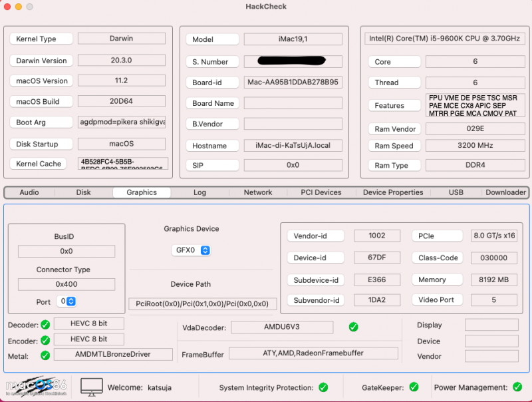Click the empty Display field
The image size is (532, 402).
click(x=491, y=325)
